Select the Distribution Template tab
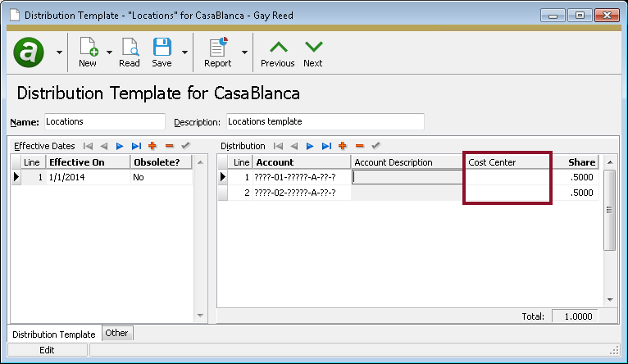Image resolution: width=628 pixels, height=364 pixels. coord(54,334)
